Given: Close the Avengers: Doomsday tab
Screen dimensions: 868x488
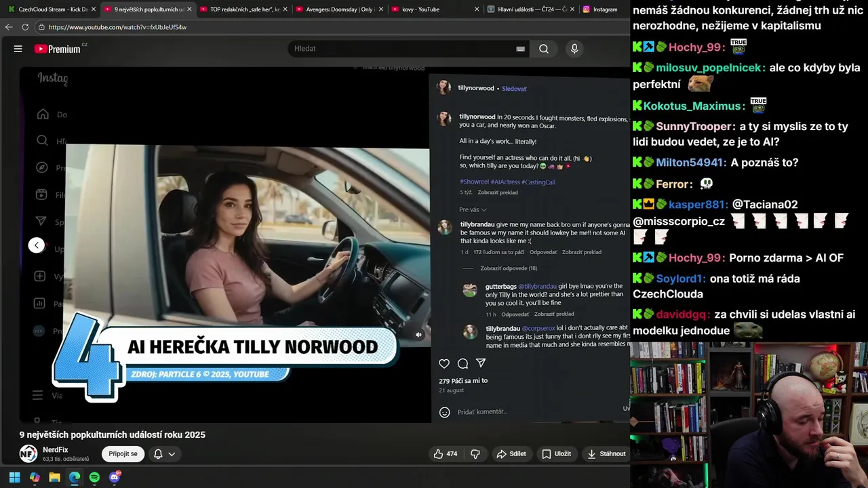Looking at the screenshot, I should tap(381, 9).
